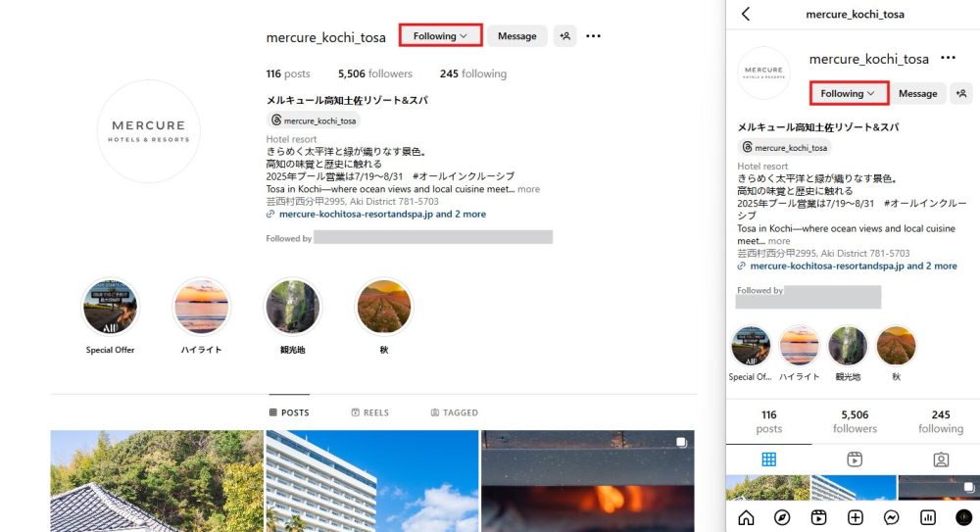Open the Threads badge mercure_kochi_tosa in desktop profile
Screen dimensions: 980x532
(315, 121)
